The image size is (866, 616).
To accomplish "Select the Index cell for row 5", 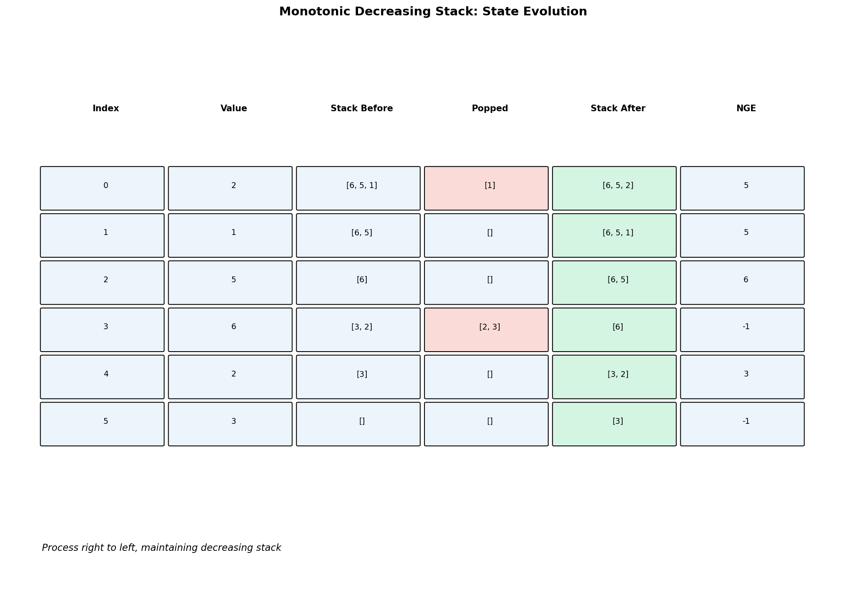I will tap(102, 424).
